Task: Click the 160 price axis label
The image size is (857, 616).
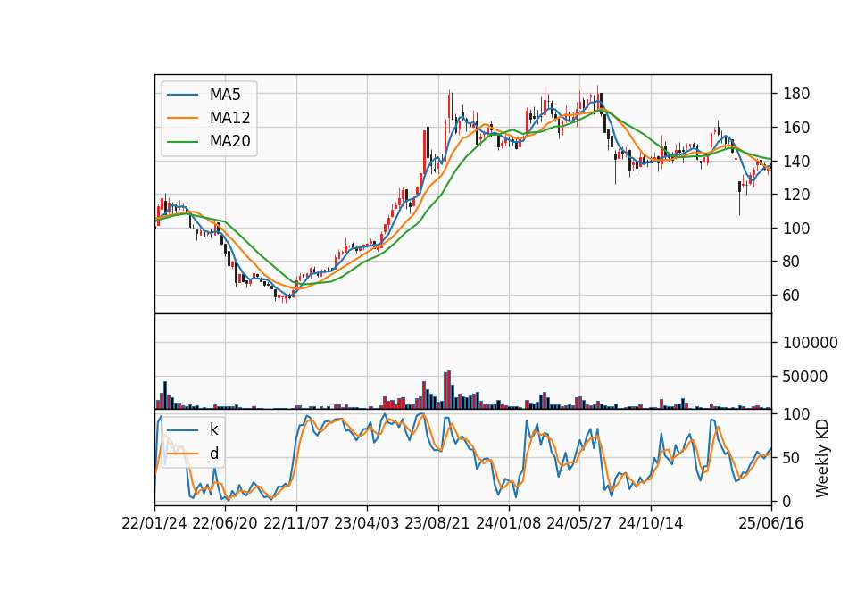Action: coord(796,128)
